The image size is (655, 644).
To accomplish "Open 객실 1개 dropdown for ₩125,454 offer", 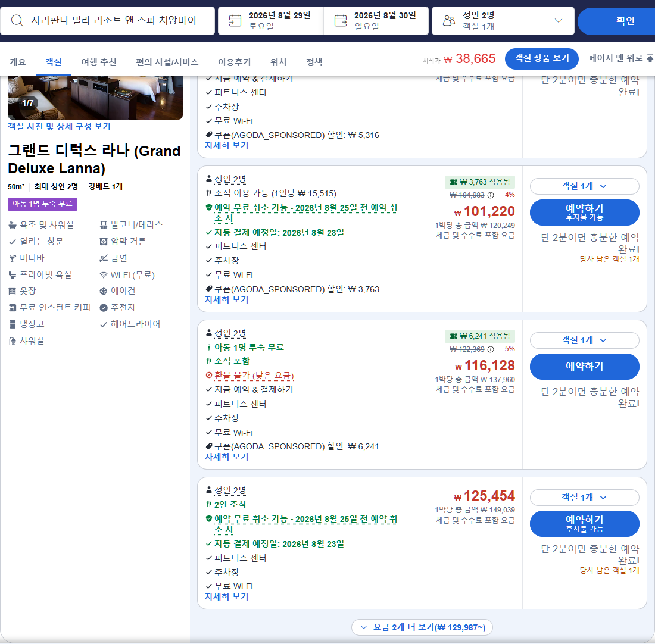I will [584, 498].
